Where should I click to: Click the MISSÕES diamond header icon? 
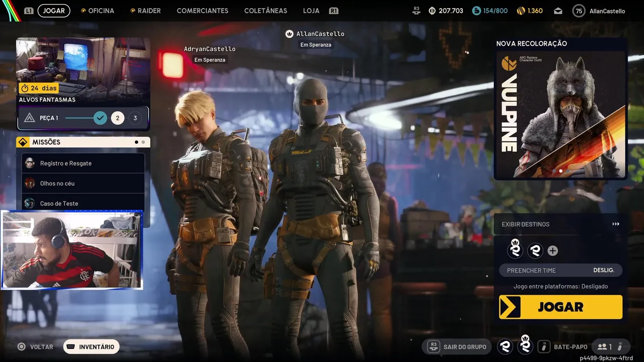[23, 142]
